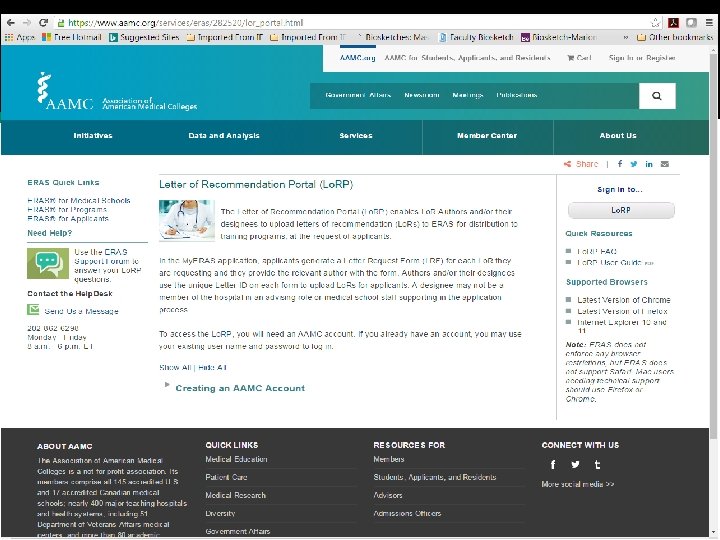This screenshot has height=540, width=720.
Task: Open the Biosketch-Marion bookmark
Action: click(x=558, y=37)
